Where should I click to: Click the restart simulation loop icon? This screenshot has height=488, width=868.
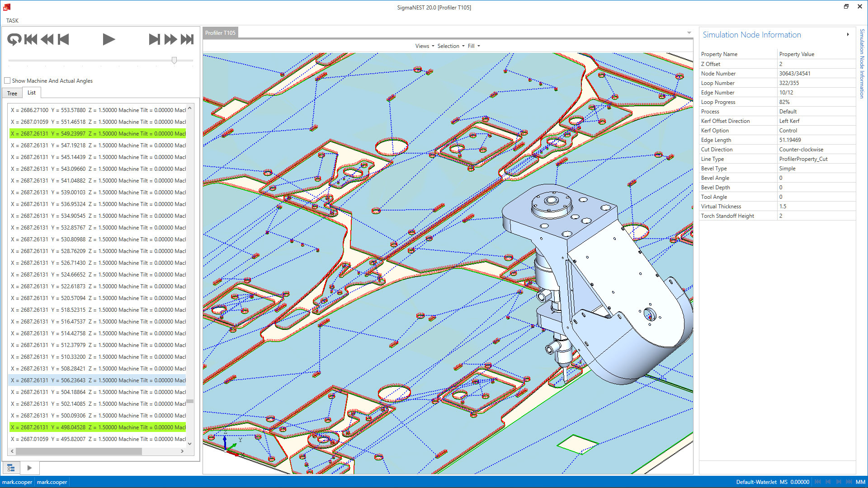click(x=14, y=40)
